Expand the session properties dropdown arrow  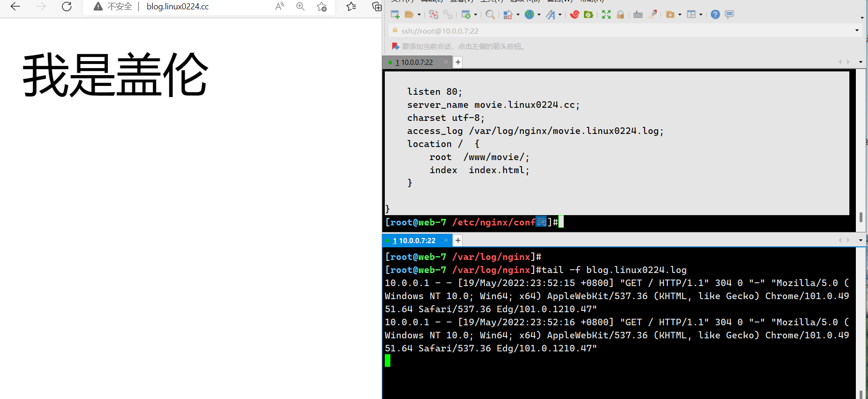click(475, 14)
